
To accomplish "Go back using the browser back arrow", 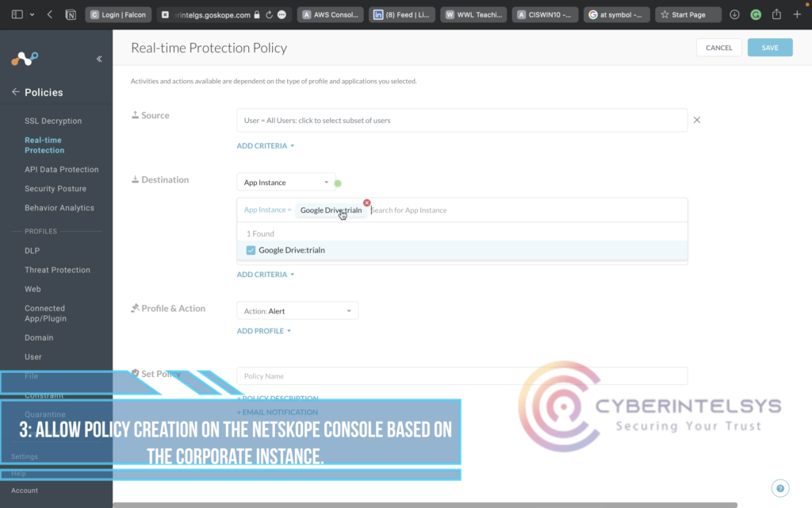I will [x=50, y=14].
